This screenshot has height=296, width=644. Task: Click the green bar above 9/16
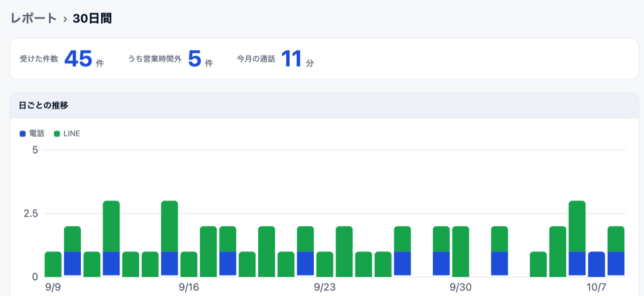tap(189, 264)
